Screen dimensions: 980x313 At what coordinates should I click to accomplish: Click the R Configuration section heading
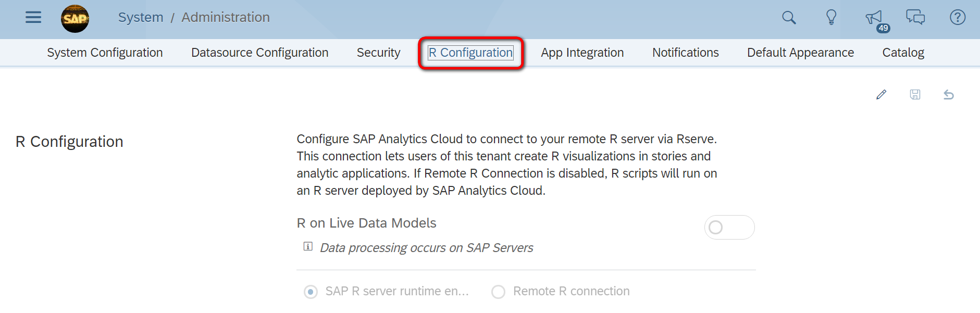pos(69,142)
